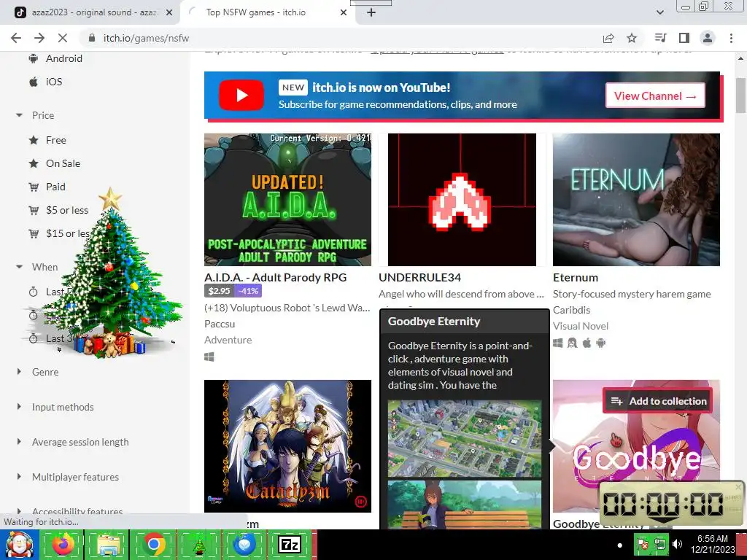Screen dimensions: 747x560
Task: Click the taskbar clock showing 6:56 AM
Action: point(713,544)
